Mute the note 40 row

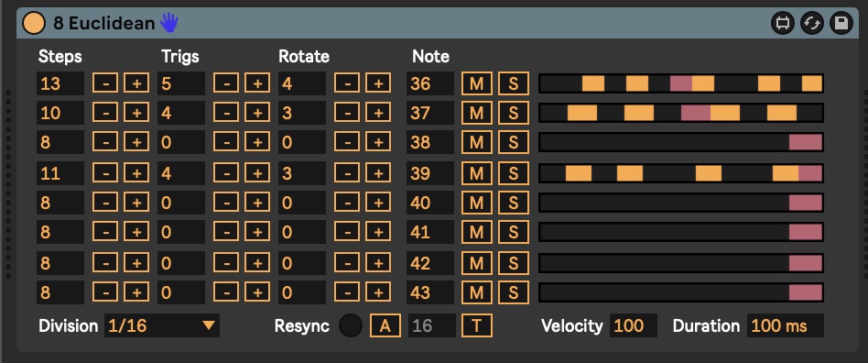coord(477,203)
